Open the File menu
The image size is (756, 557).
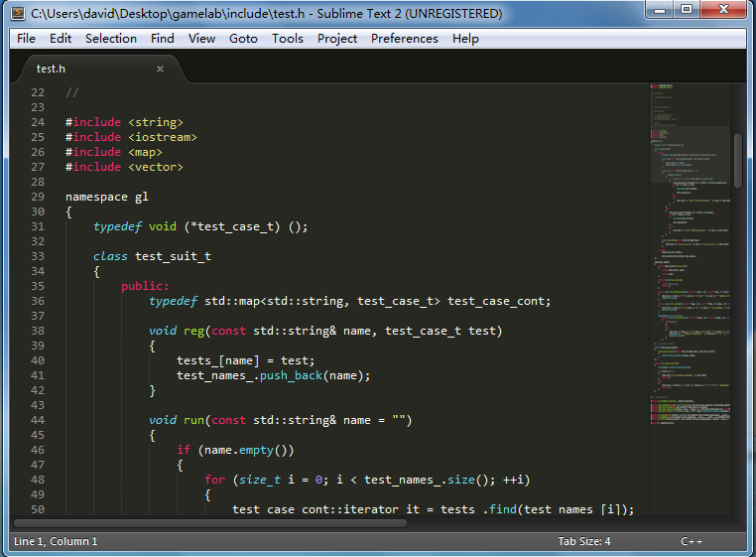pyautogui.click(x=26, y=39)
